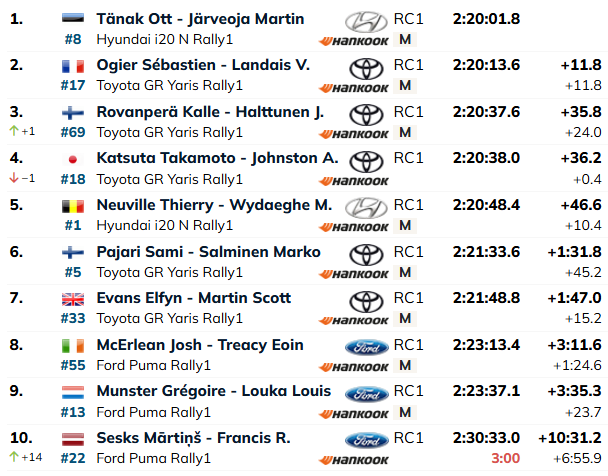The width and height of the screenshot is (608, 476).
Task: Click the Luxembourg flag beside Munster Grégoire
Action: pos(73,392)
